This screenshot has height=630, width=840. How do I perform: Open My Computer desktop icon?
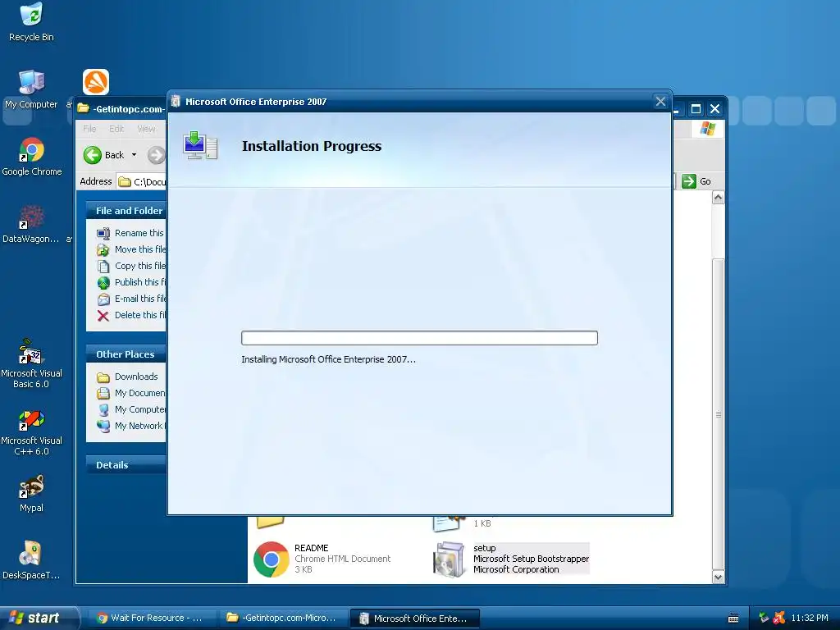(x=31, y=89)
